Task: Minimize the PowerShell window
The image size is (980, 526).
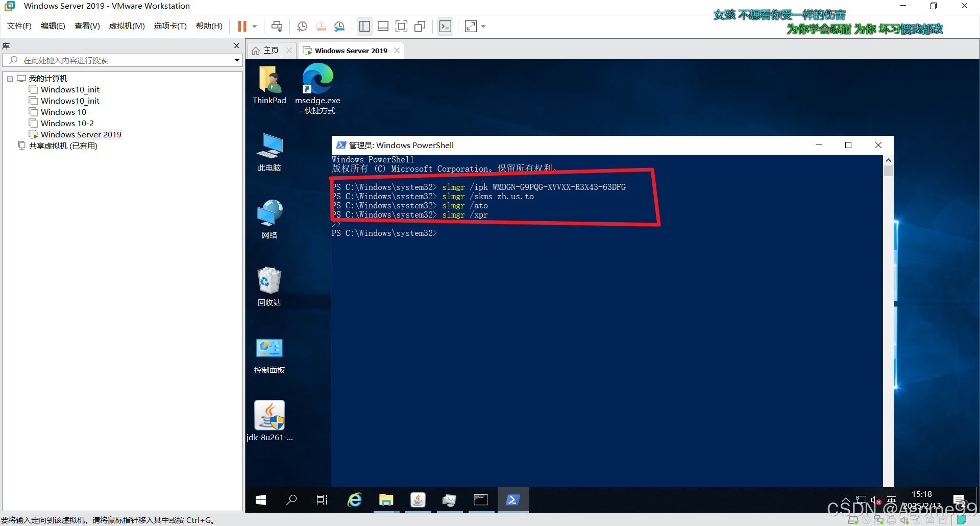Action: [x=819, y=145]
